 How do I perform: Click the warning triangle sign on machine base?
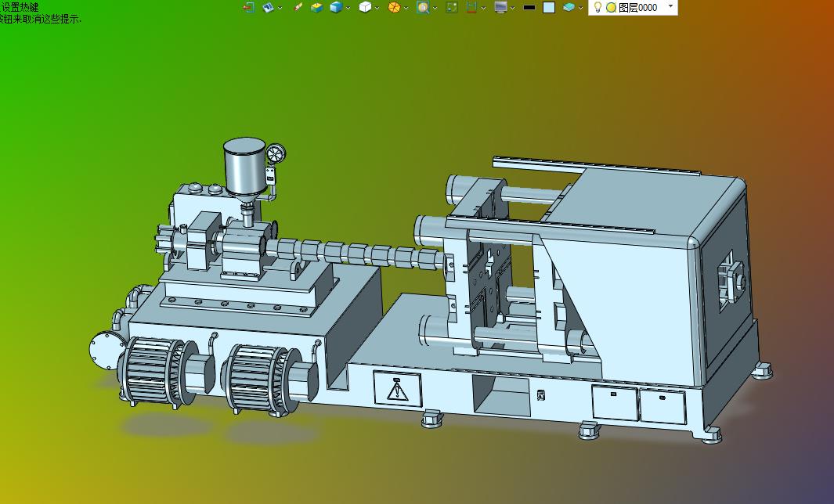coord(397,391)
